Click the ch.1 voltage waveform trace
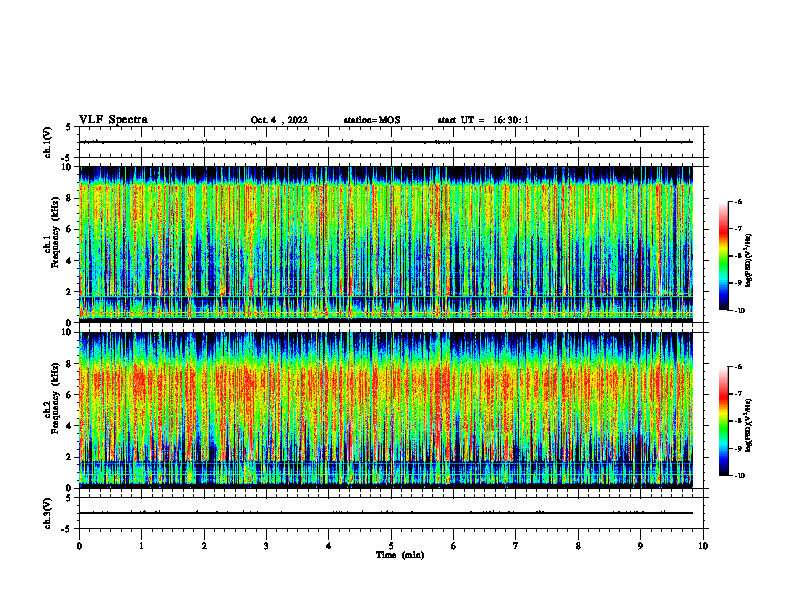Image resolution: width=792 pixels, height=612 pixels. (386, 142)
